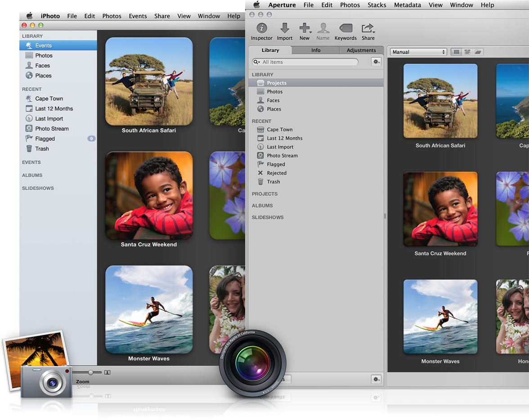Open the Inspector in Aperture toolbar
Image resolution: width=529 pixels, height=420 pixels.
pyautogui.click(x=261, y=28)
